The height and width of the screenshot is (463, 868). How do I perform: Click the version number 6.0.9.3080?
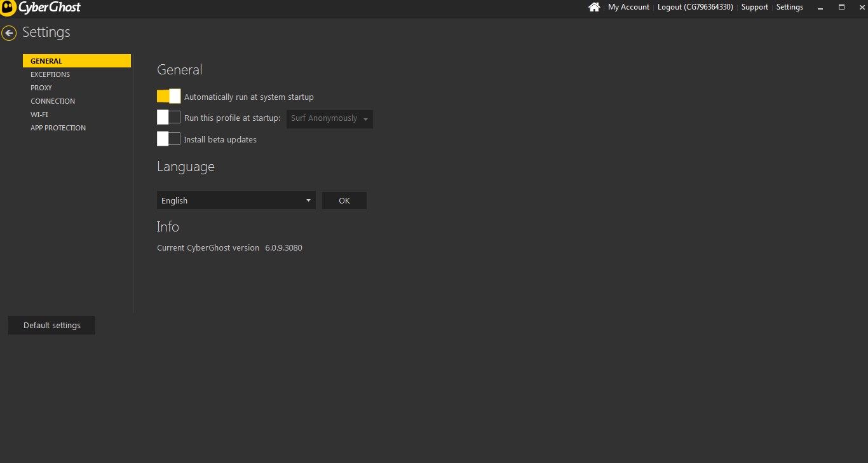tap(284, 247)
